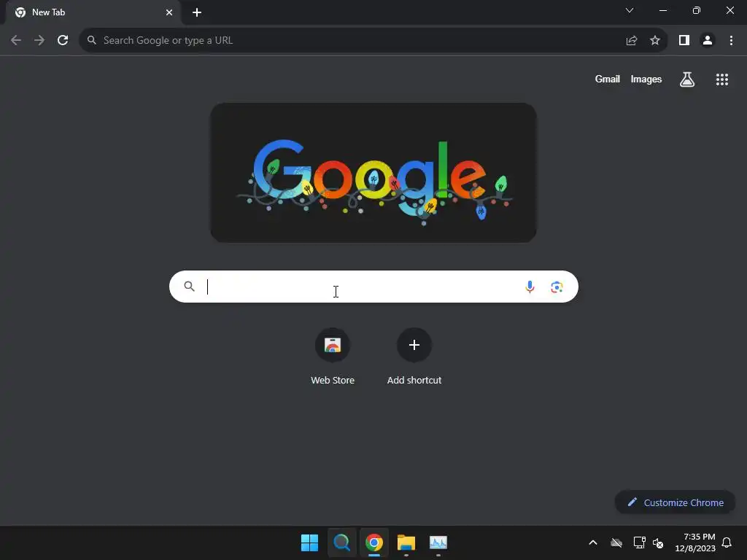Viewport: 747px width, 560px height.
Task: Start voice search with microphone icon
Action: point(530,287)
